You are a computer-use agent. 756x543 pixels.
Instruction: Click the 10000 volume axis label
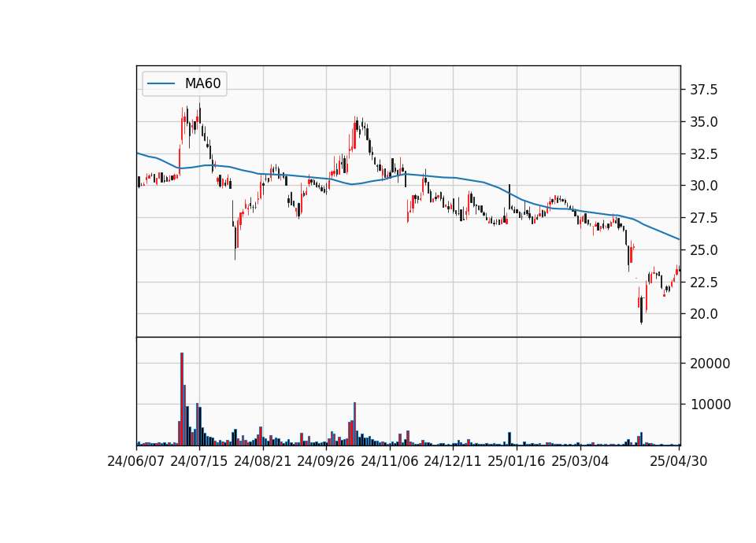tap(710, 404)
